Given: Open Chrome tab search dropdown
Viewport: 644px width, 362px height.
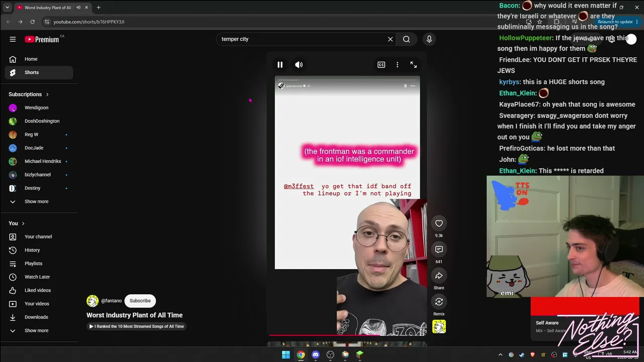Looking at the screenshot, I should coord(7,8).
